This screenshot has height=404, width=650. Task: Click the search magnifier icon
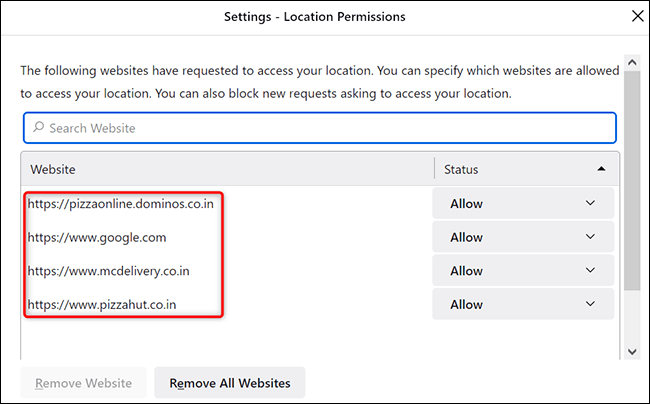click(x=38, y=128)
